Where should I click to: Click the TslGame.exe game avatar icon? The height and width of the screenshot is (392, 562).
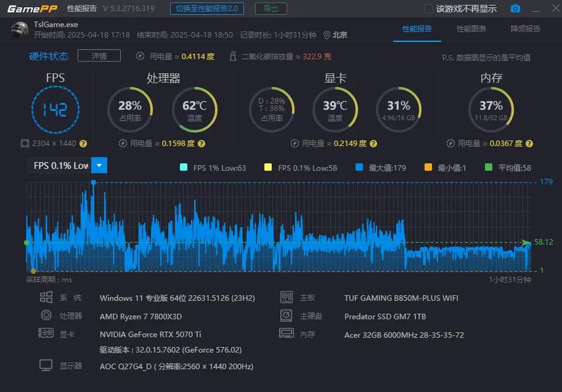pos(19,29)
